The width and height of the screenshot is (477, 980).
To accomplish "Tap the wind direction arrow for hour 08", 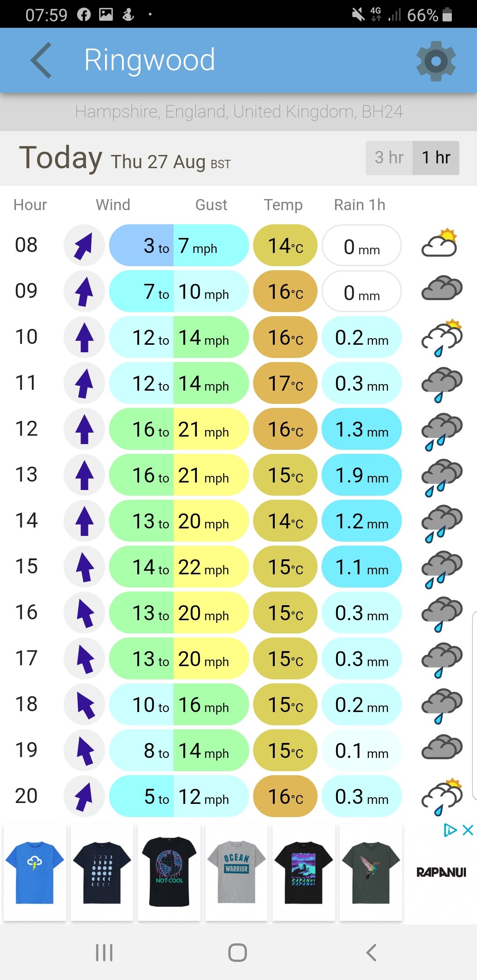I will click(84, 245).
